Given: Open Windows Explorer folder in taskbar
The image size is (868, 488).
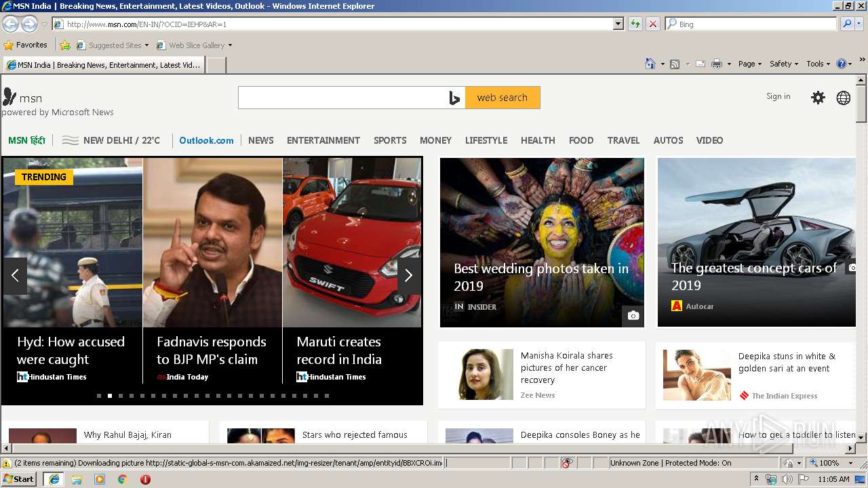Looking at the screenshot, I should click(77, 479).
